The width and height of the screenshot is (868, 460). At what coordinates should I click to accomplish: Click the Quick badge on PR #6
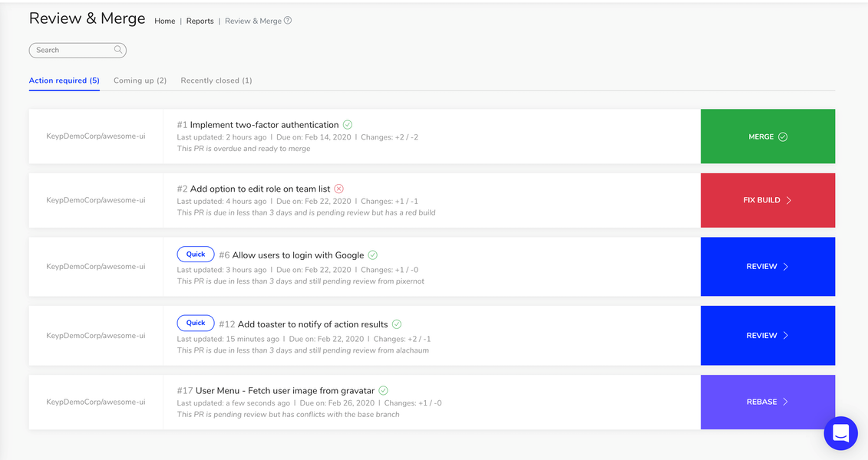(195, 254)
